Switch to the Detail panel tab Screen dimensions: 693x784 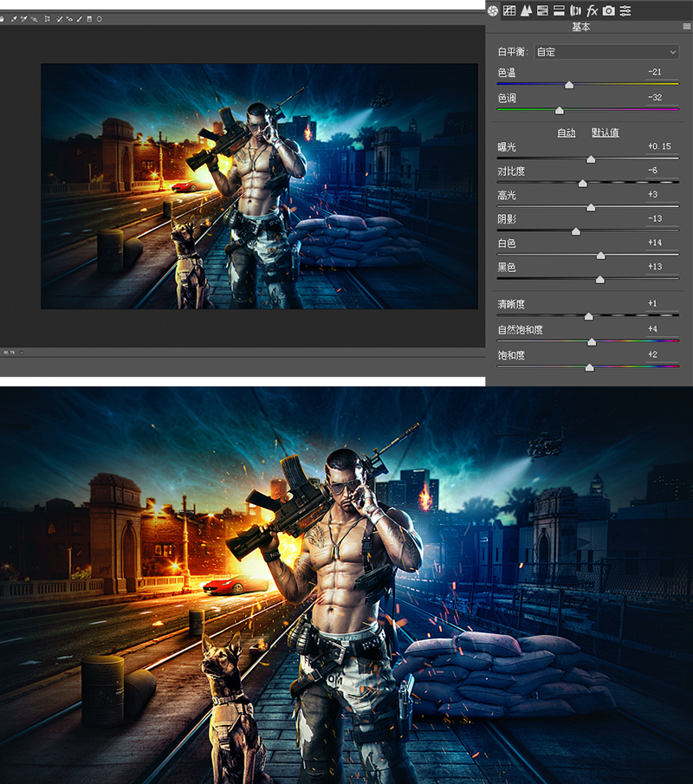pos(526,10)
